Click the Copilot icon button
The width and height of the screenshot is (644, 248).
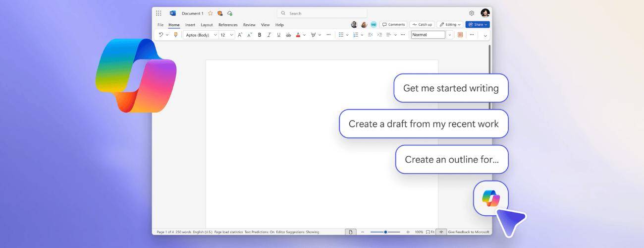490,198
